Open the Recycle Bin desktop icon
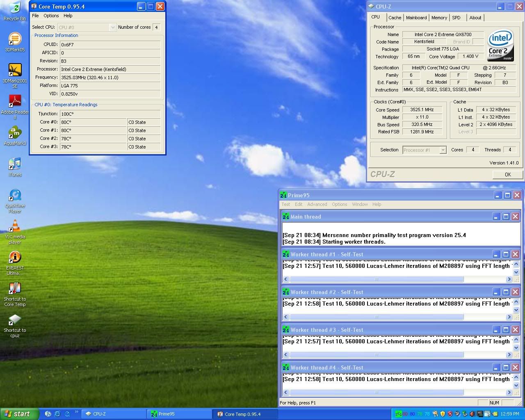This screenshot has width=525, height=420. pyautogui.click(x=15, y=11)
